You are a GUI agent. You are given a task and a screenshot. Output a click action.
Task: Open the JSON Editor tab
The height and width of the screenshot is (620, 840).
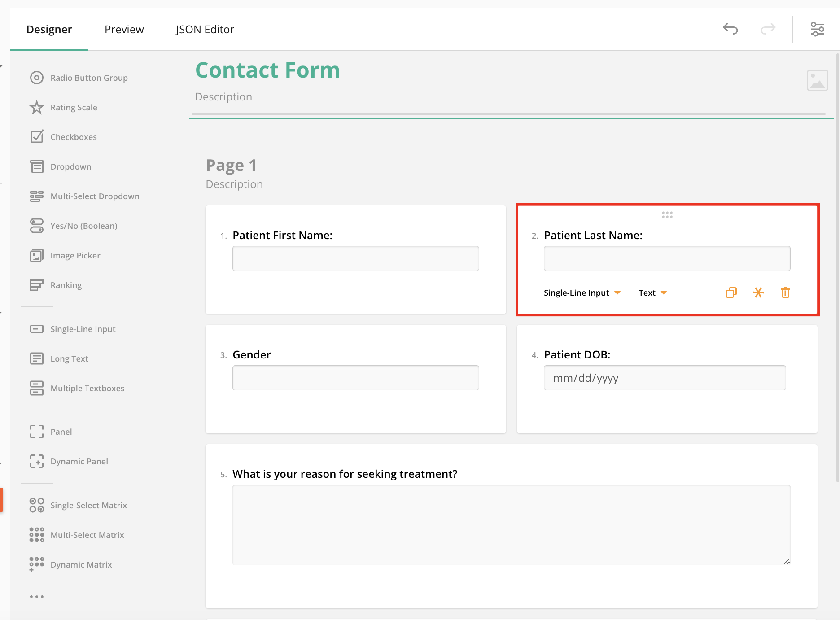coord(205,29)
